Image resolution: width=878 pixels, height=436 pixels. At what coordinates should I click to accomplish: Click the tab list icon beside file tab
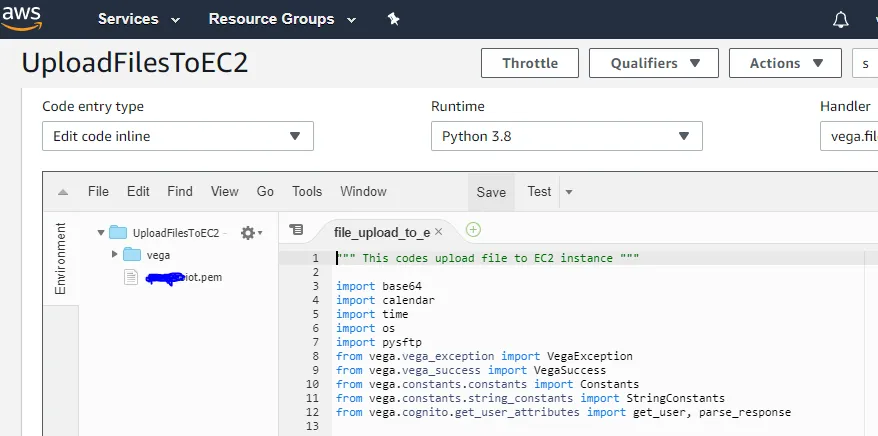coord(296,230)
